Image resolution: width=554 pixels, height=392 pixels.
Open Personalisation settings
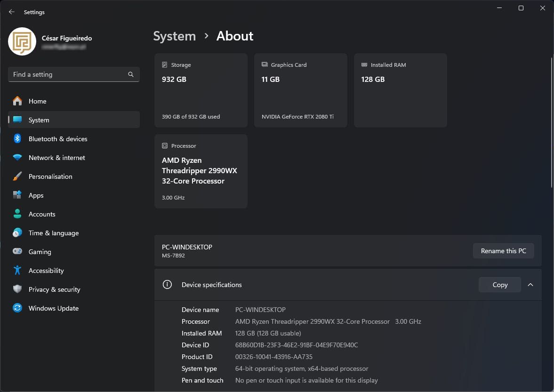(x=73, y=176)
